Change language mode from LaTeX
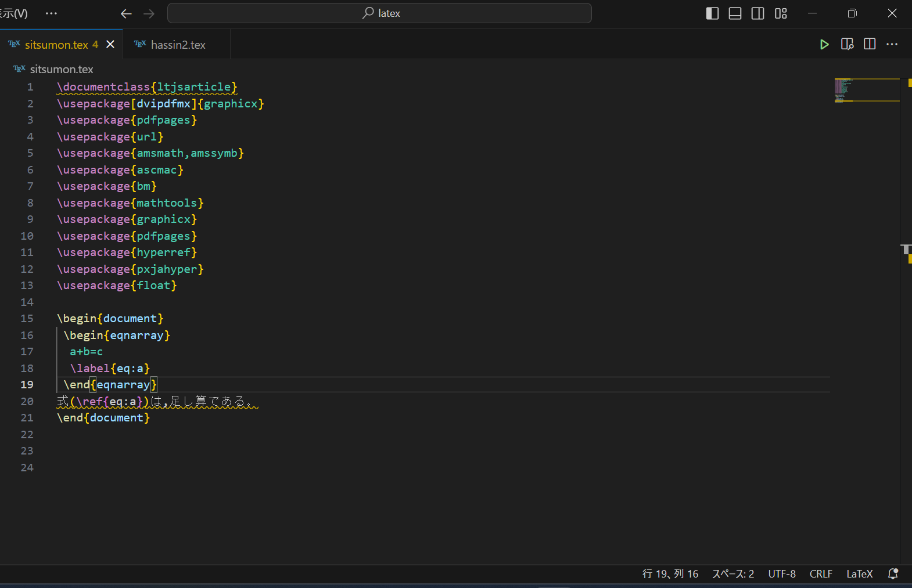912x588 pixels. coord(859,574)
